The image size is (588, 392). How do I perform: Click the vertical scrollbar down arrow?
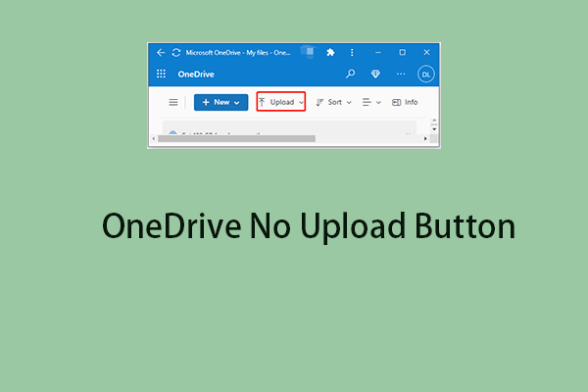point(434,129)
